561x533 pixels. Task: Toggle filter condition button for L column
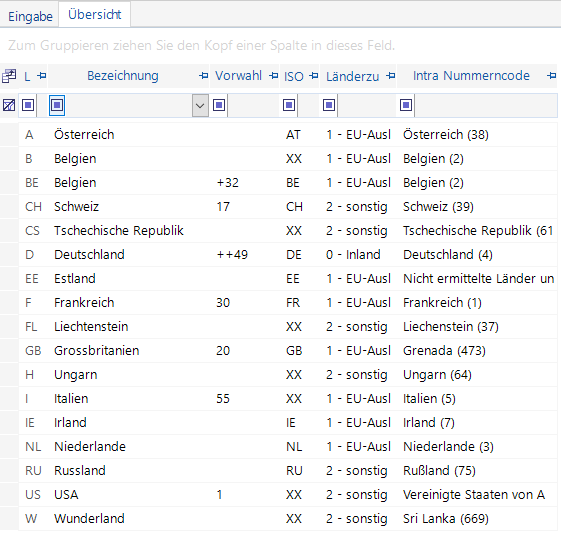[28, 105]
